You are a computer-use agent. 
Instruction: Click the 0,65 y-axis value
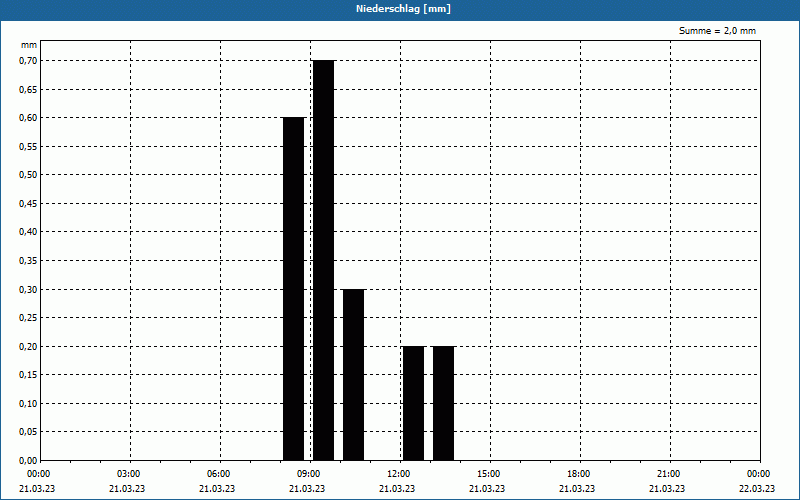(28, 89)
